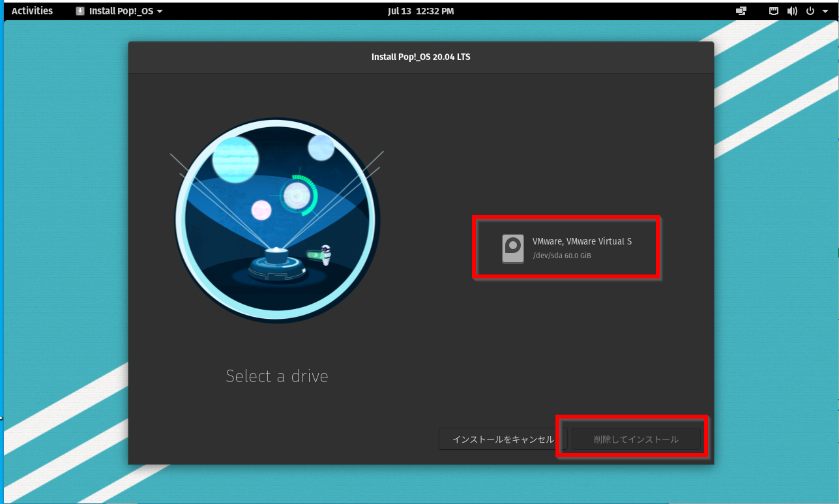This screenshot has width=839, height=504.
Task: Click the installer icon in top bar
Action: point(80,11)
